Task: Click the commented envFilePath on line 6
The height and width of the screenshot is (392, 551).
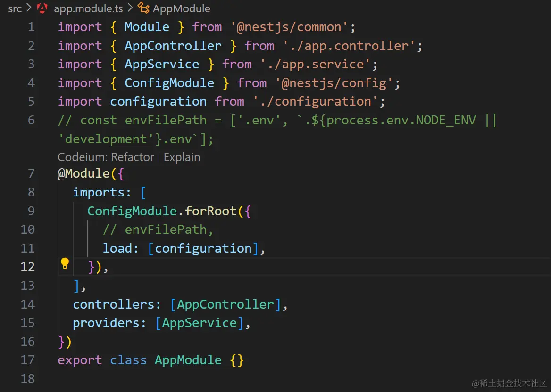Action: 166,120
